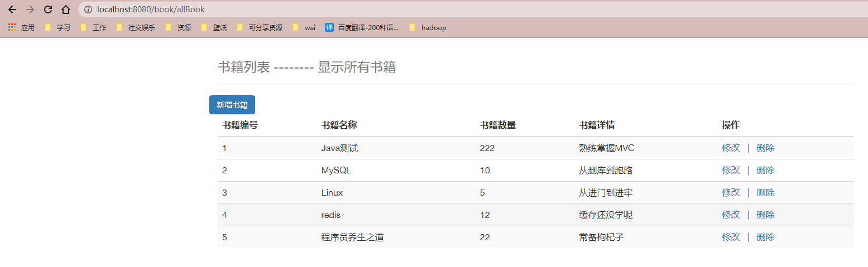Click 修改 for the Java测试 book
The image size is (868, 267).
click(x=731, y=148)
